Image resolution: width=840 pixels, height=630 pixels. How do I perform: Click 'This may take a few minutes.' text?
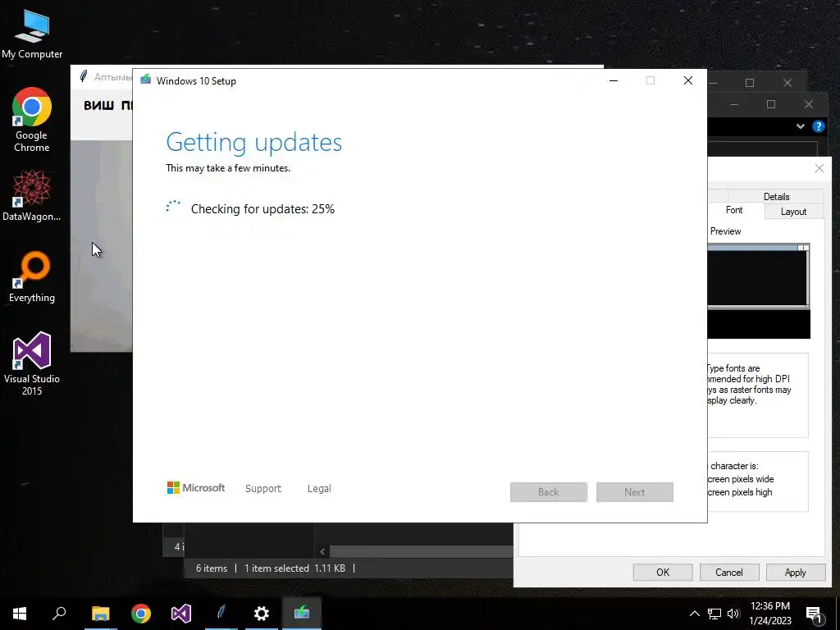pyautogui.click(x=228, y=168)
